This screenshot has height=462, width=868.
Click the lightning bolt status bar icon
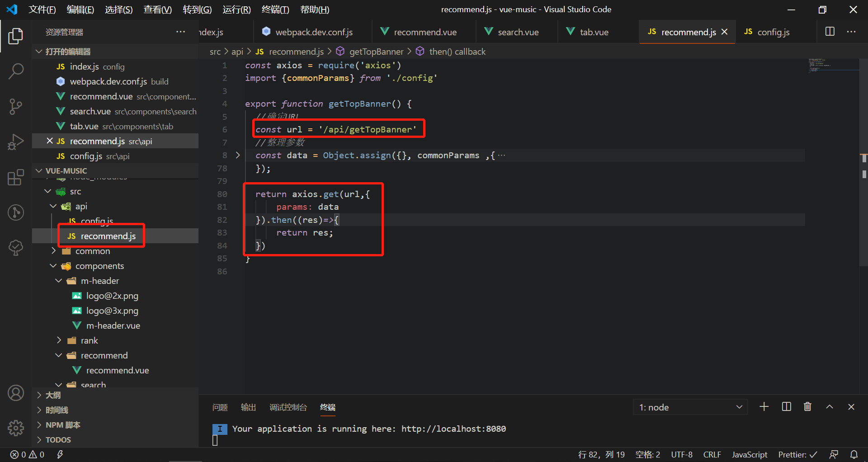point(60,454)
